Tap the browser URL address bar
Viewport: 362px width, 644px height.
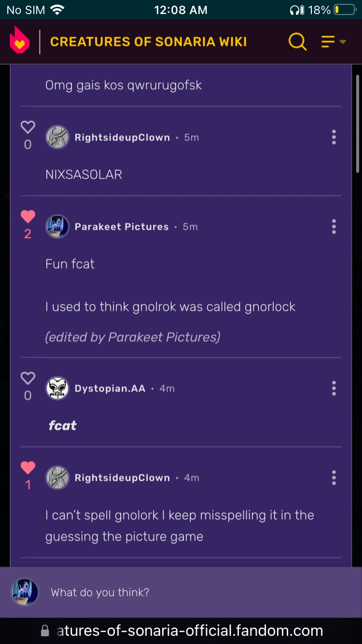[x=189, y=630]
